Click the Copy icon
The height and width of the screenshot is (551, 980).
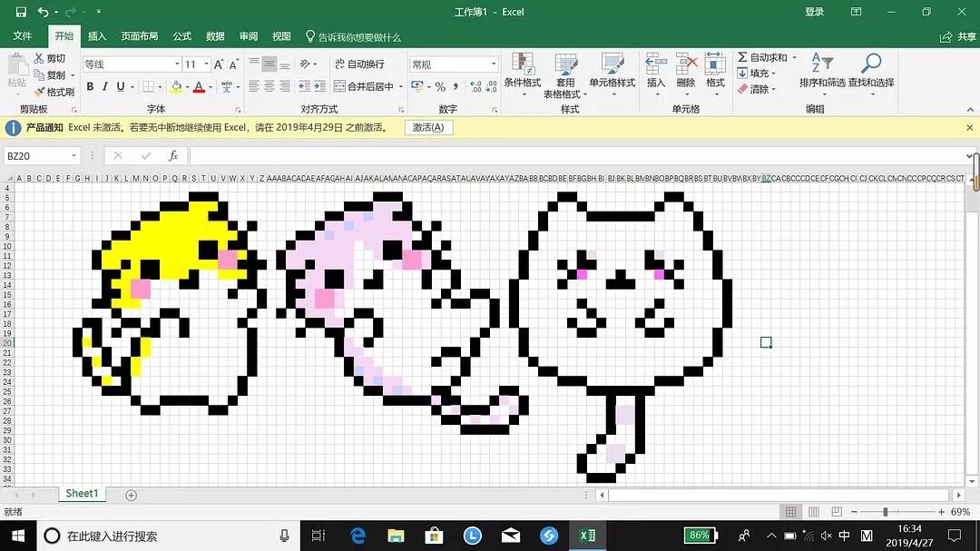[x=39, y=74]
